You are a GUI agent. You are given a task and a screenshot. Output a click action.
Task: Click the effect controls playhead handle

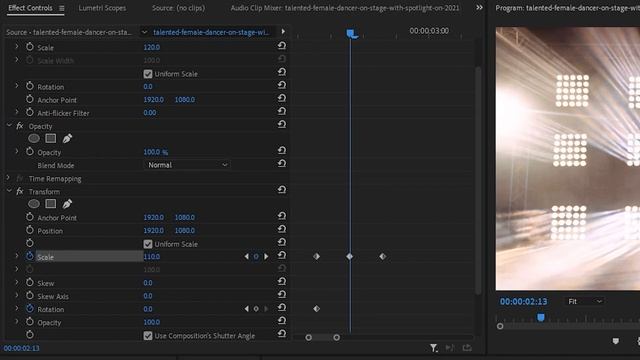pos(351,33)
